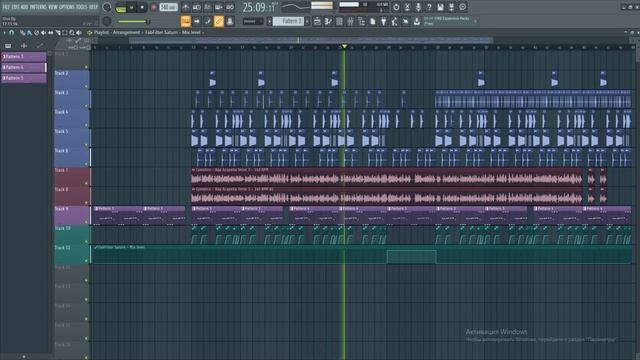Select the playlist Slip tool
This screenshot has height=360, width=640.
click(50, 33)
